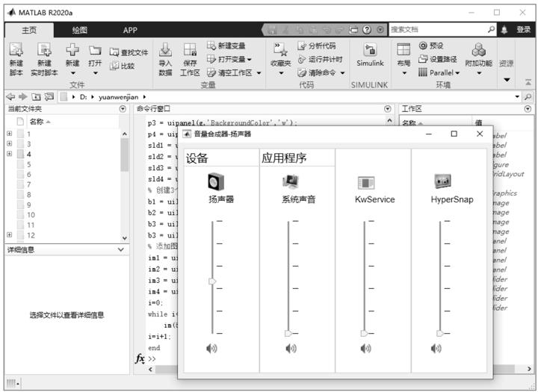Switch to the 绘图 Plots tab
This screenshot has height=392, width=538.
(x=80, y=30)
